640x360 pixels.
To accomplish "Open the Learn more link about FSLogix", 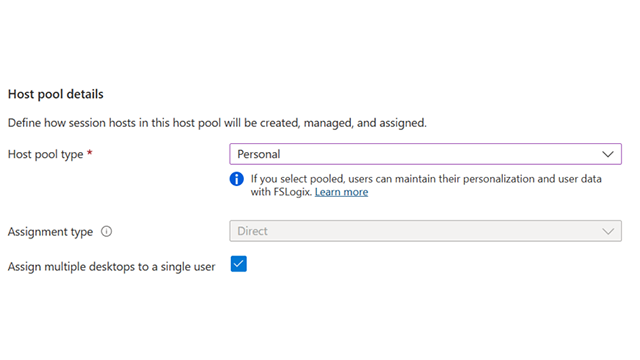I will pyautogui.click(x=341, y=192).
